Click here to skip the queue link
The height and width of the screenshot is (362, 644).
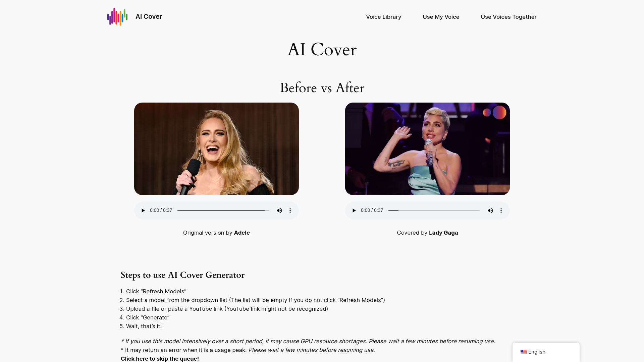coord(160,358)
